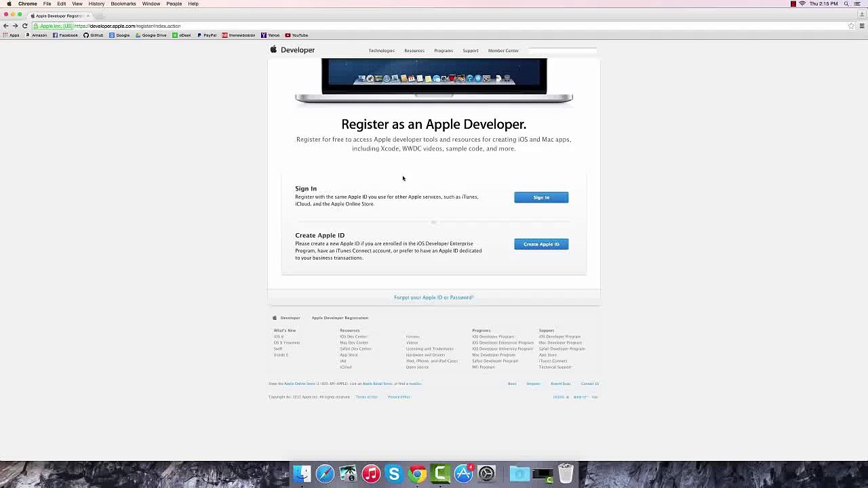Open the Help menu
Viewport: 868px width, 488px height.
tap(193, 4)
